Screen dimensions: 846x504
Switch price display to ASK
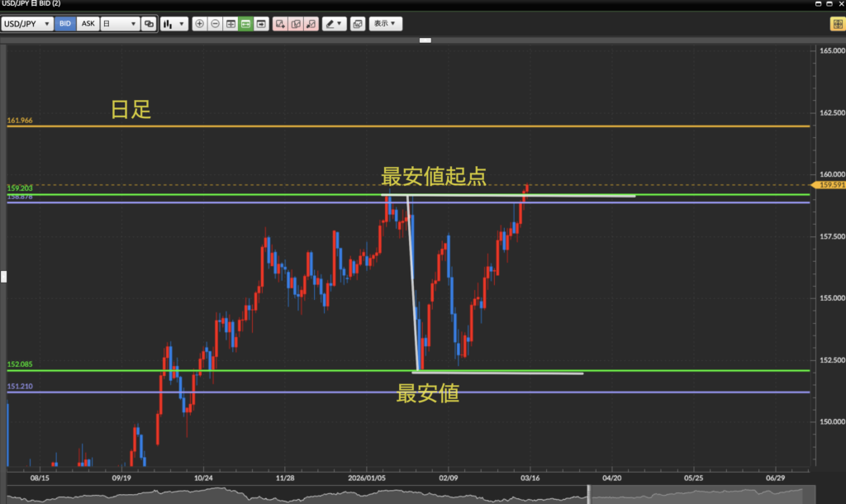point(88,24)
